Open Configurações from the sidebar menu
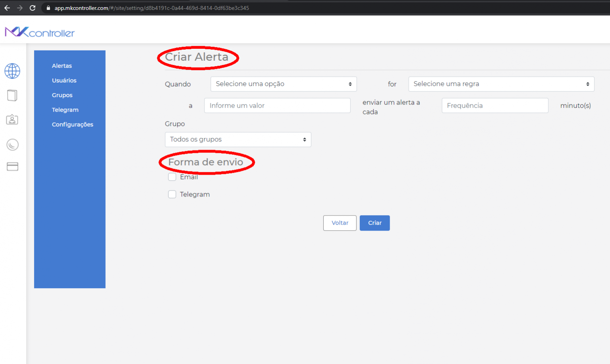 (72, 124)
